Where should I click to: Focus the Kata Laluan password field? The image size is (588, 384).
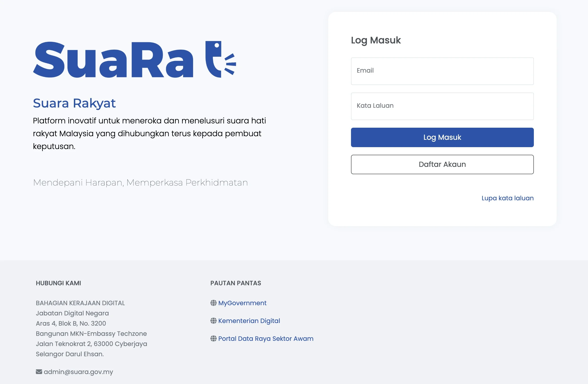point(442,106)
